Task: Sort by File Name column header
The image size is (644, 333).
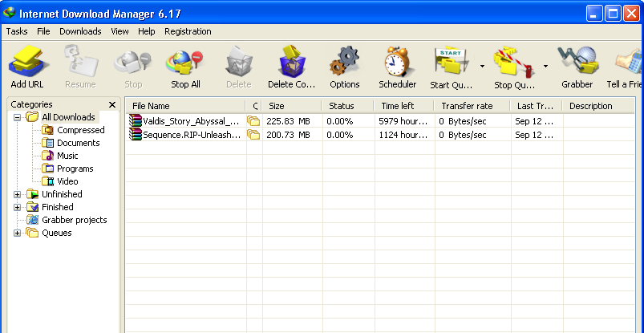Action: (x=185, y=106)
